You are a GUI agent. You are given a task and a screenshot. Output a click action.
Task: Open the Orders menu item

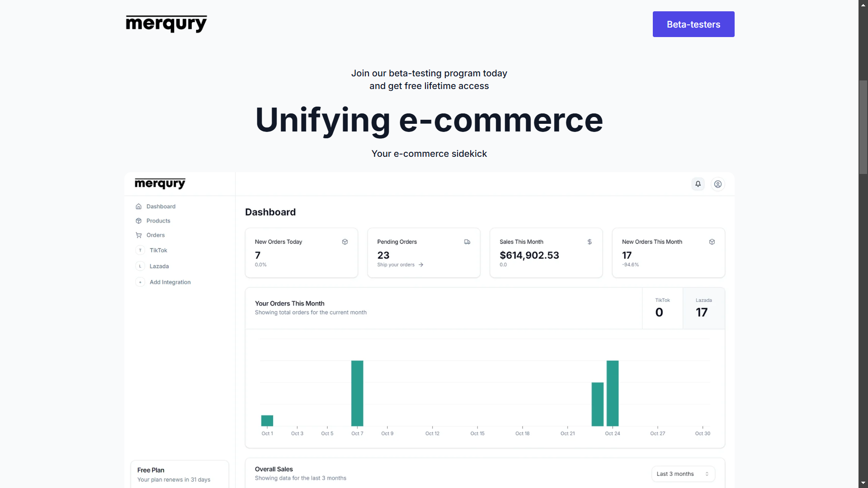coord(156,235)
